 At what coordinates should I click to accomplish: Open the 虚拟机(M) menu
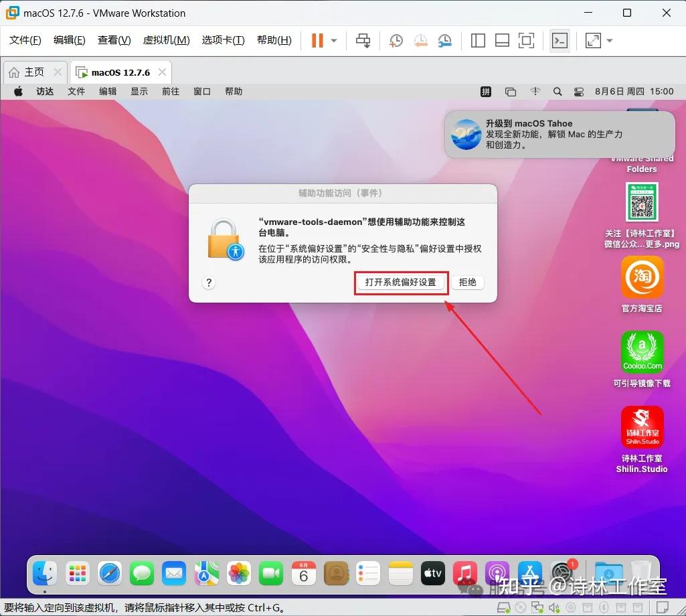(x=166, y=40)
